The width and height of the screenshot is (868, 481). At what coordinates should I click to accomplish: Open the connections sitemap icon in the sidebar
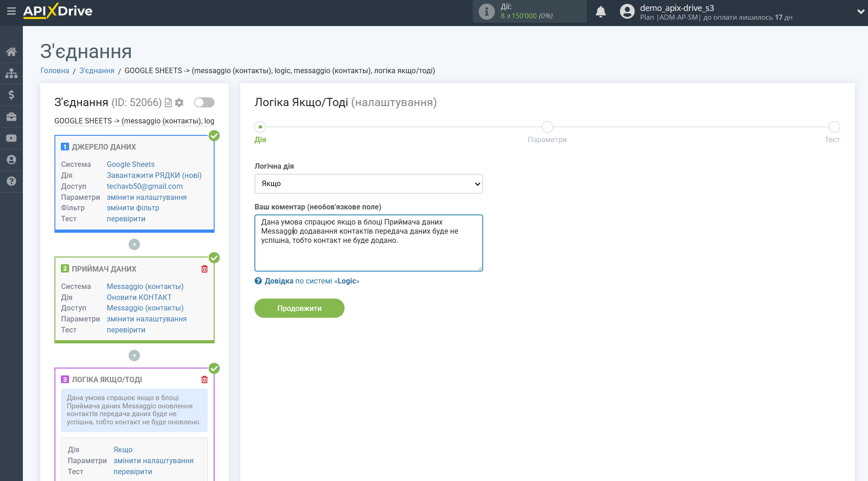[11, 73]
